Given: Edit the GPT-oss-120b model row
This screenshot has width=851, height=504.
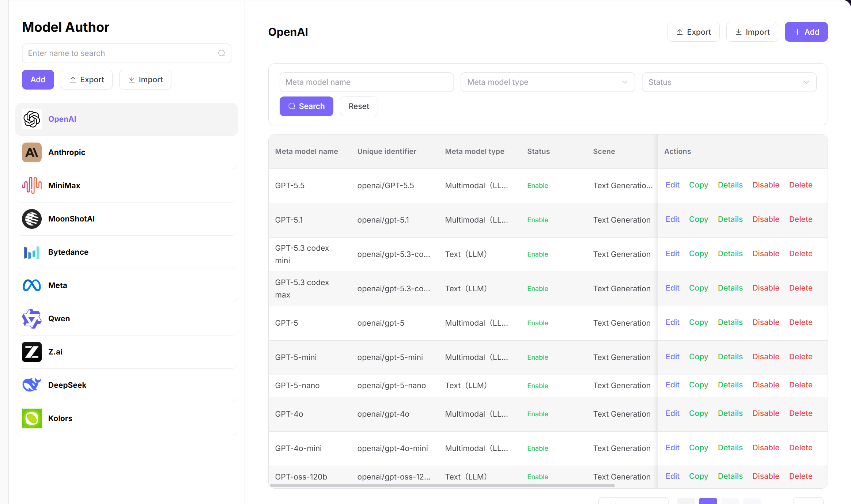Looking at the screenshot, I should click(673, 476).
